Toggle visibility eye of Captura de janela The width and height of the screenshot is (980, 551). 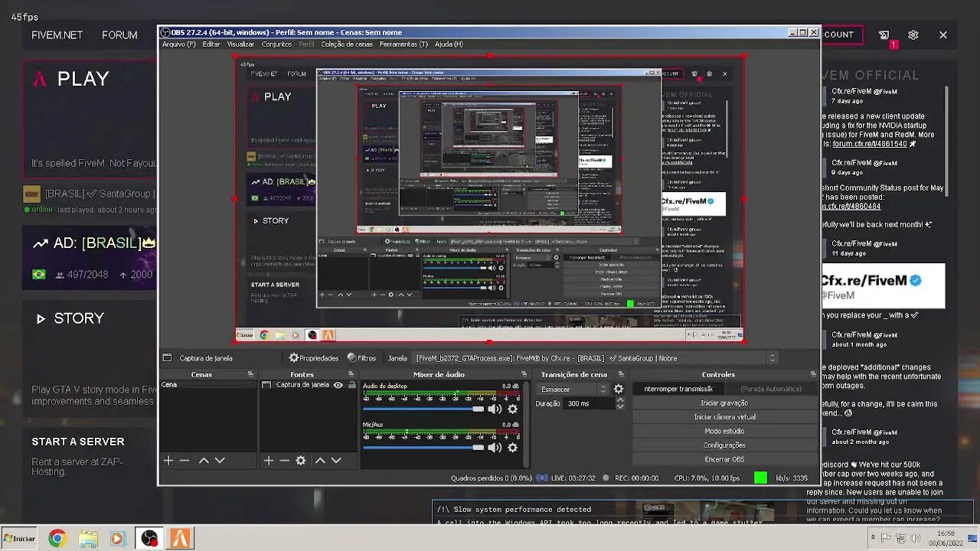[338, 385]
